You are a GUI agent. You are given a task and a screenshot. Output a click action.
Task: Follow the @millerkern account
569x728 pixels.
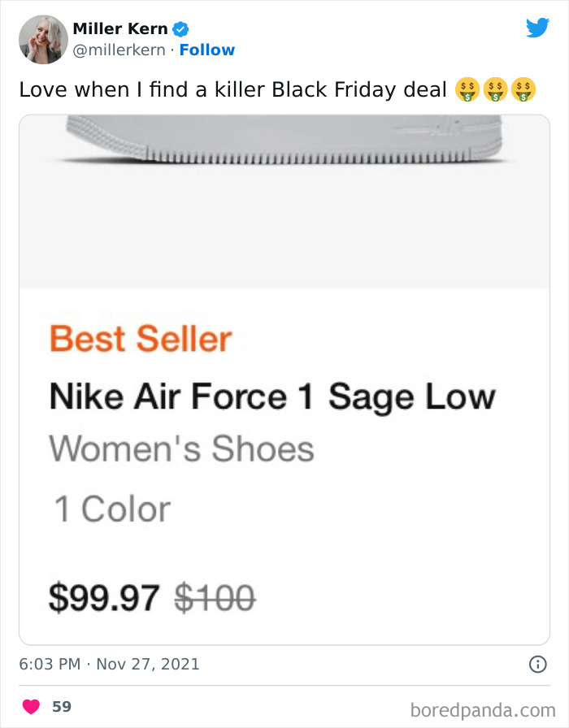point(207,50)
